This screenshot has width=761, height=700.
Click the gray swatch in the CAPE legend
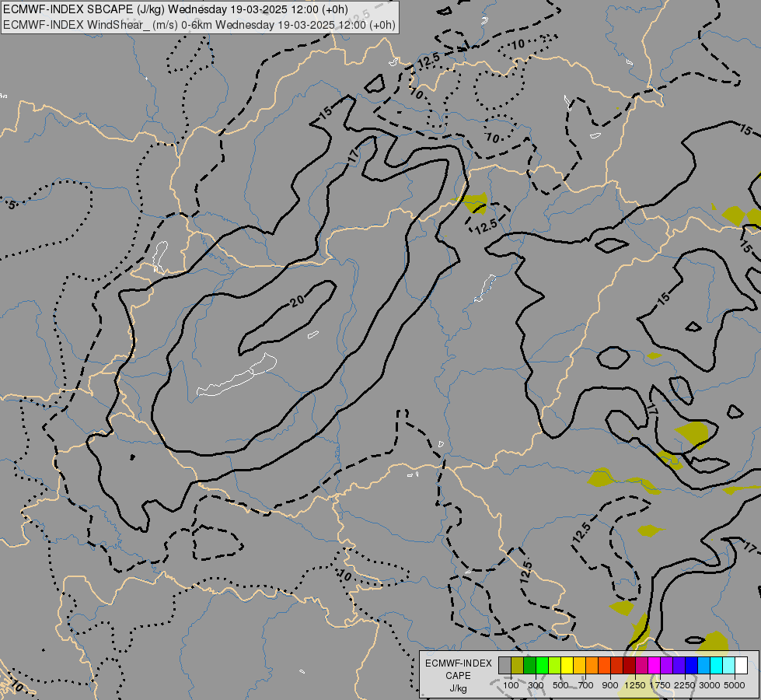[x=504, y=665]
